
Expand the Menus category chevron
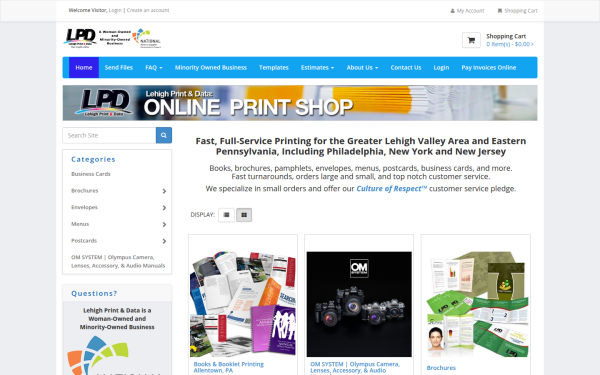164,224
